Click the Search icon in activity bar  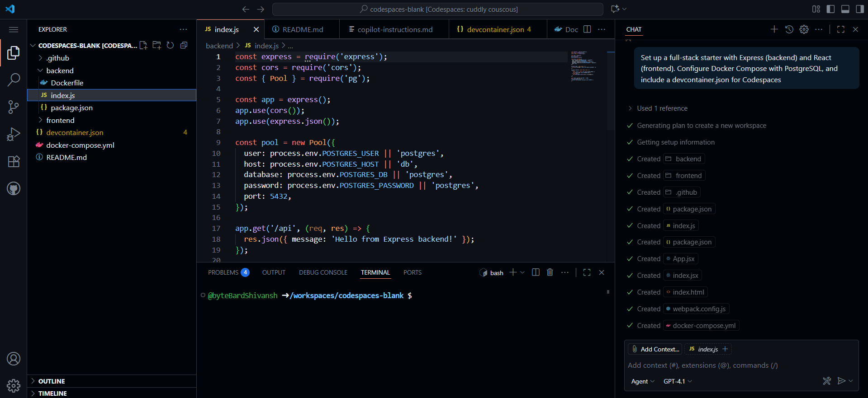tap(14, 80)
